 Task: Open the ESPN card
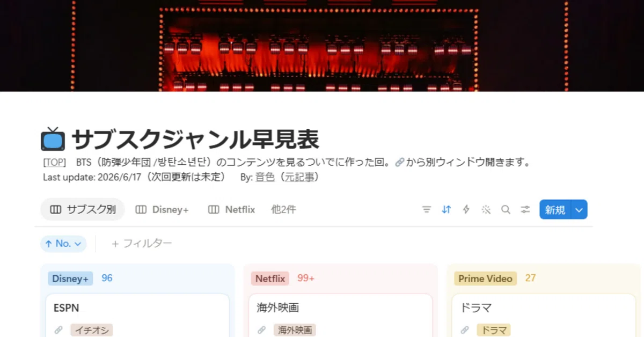pyautogui.click(x=137, y=316)
